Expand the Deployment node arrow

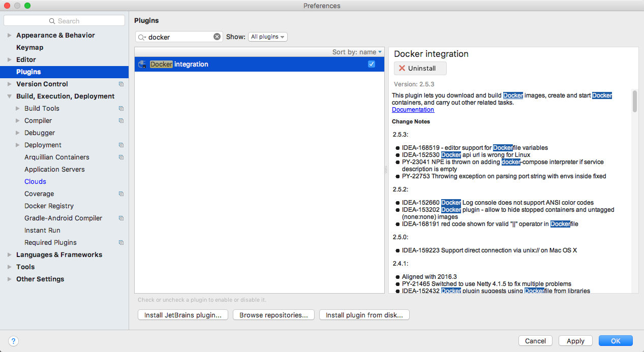click(x=17, y=145)
